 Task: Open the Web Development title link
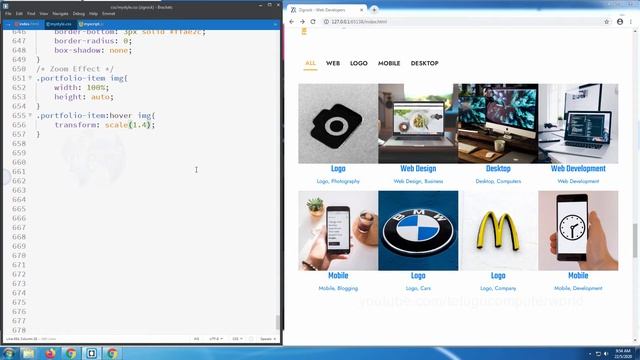[x=578, y=169]
